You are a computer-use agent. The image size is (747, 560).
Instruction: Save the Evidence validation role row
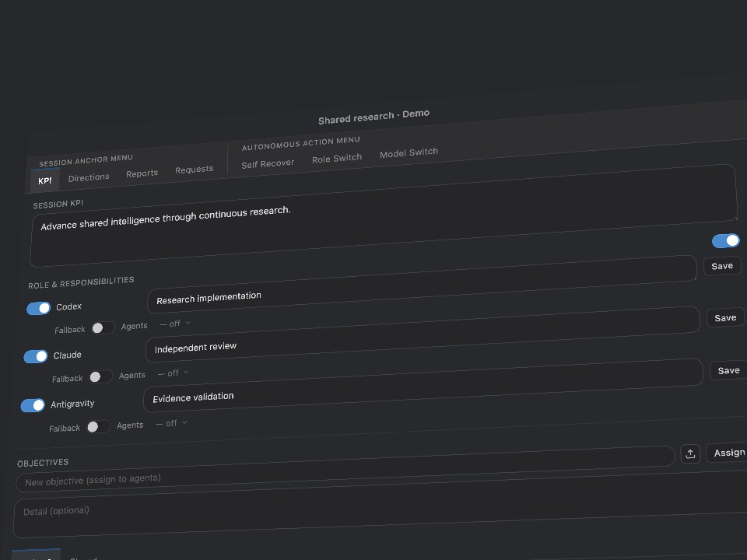729,370
